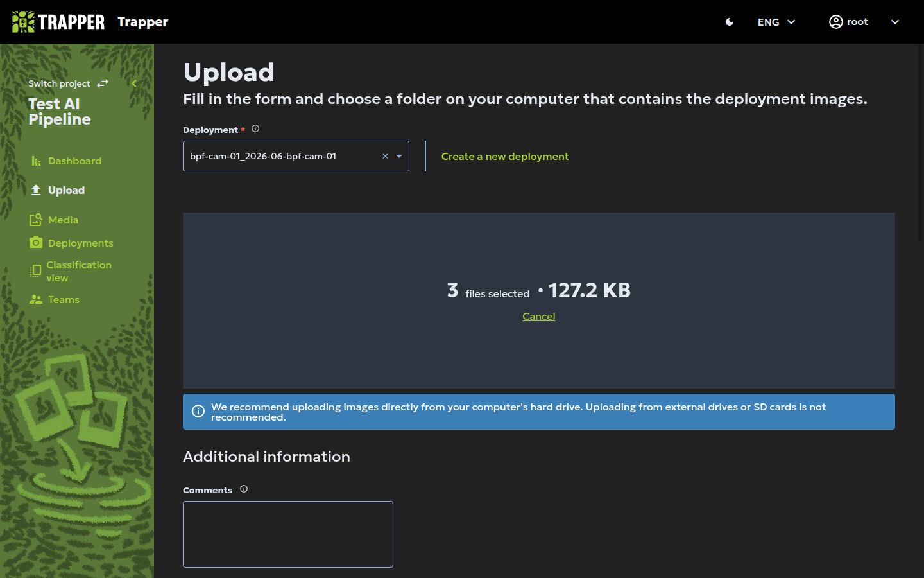Open Deployments from the sidebar
This screenshot has width=924, height=578.
coord(80,243)
